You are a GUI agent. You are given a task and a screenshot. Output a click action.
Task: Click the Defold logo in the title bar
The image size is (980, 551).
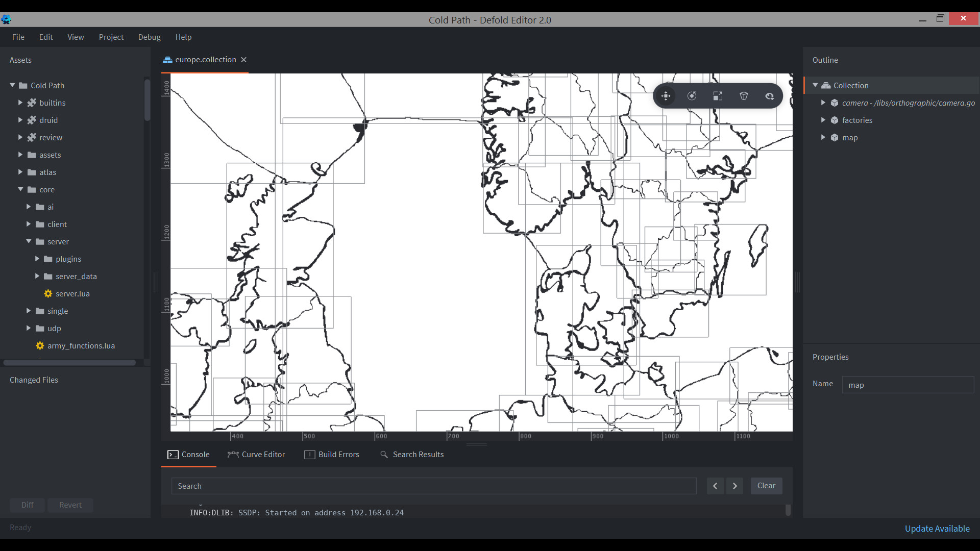pos(7,19)
